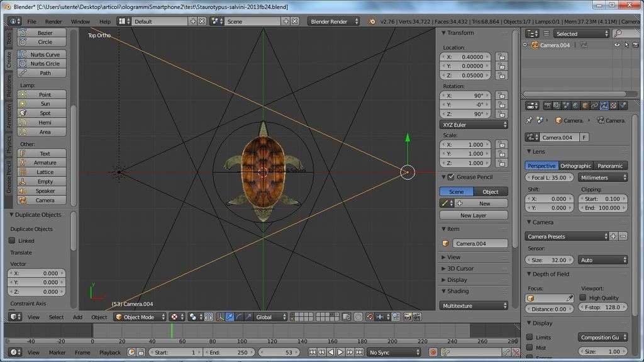Click the Focal Length value field
The height and width of the screenshot is (362, 644).
tap(549, 178)
